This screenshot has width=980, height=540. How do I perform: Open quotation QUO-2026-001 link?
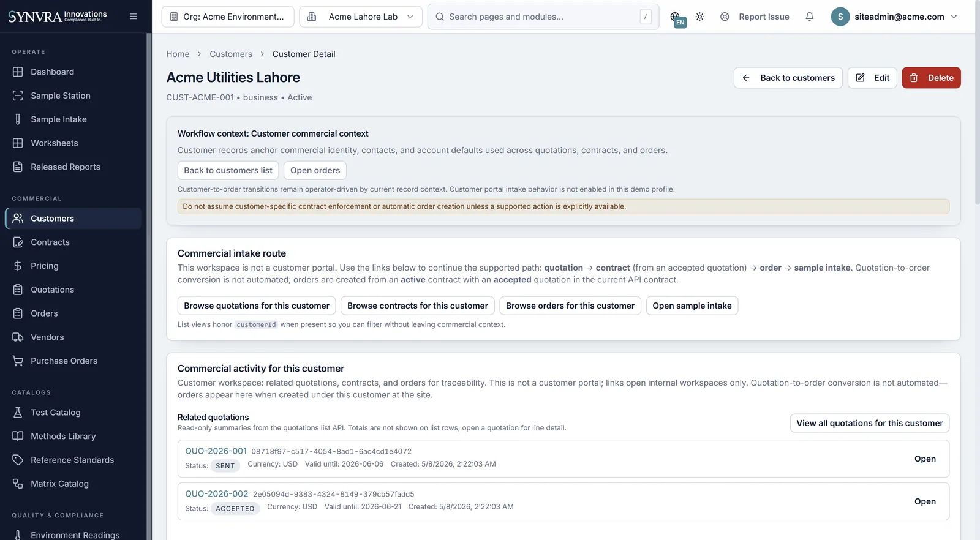(x=216, y=451)
